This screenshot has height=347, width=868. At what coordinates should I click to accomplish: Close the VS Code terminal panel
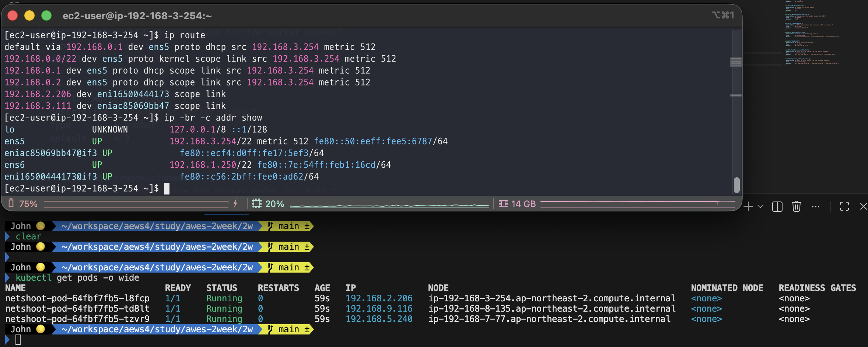[863, 206]
